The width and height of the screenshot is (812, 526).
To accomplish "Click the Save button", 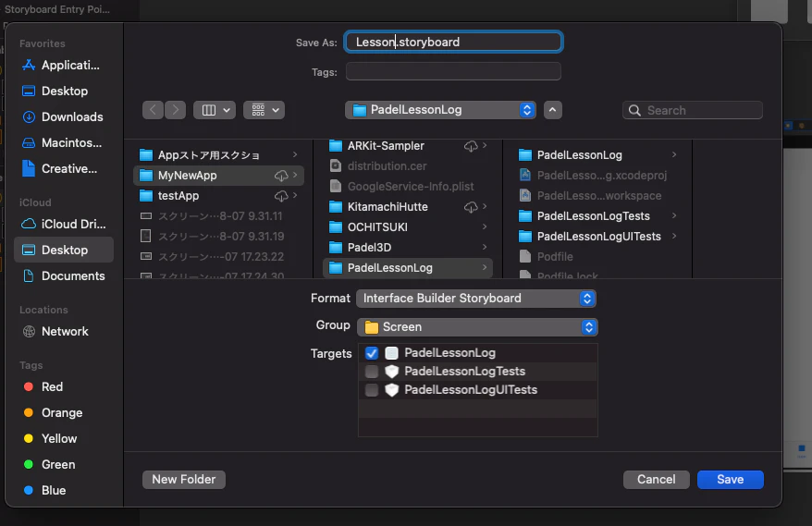I will pyautogui.click(x=731, y=480).
